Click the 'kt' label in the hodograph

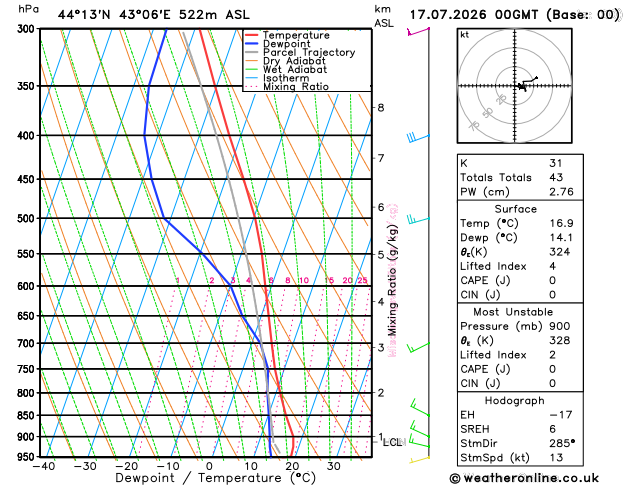465,35
